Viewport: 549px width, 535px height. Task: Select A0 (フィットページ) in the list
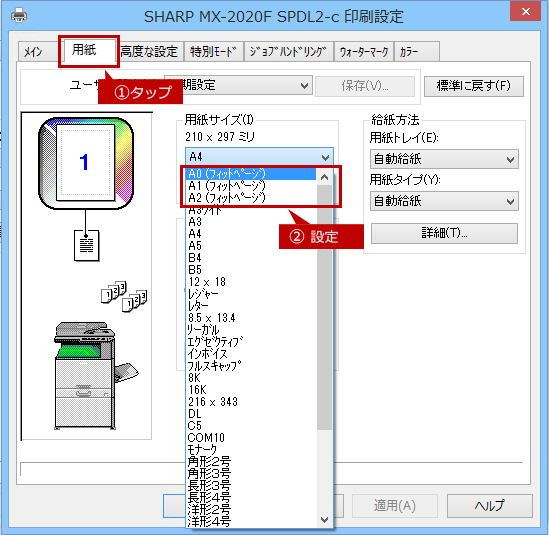(251, 174)
